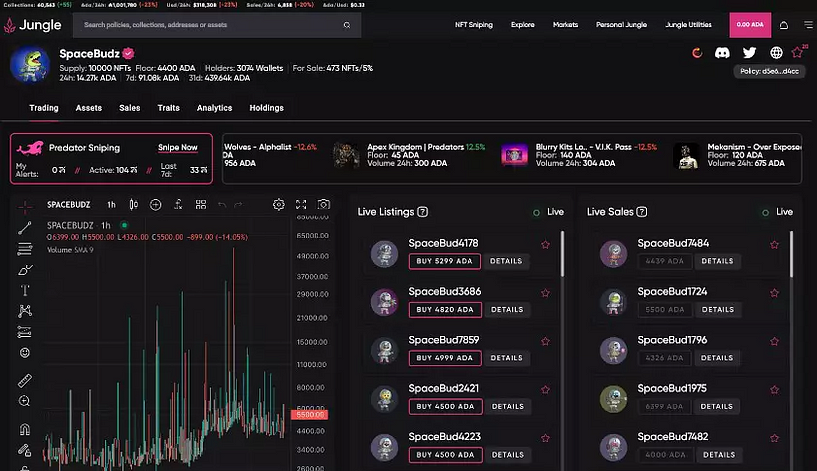
Task: Select the brush drawing tool
Action: tap(24, 270)
